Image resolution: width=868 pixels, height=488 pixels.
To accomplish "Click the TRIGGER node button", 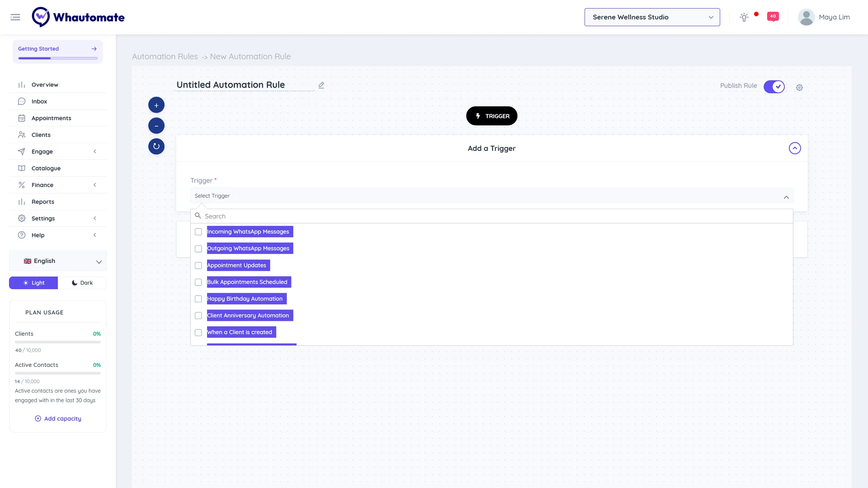I will pos(492,116).
